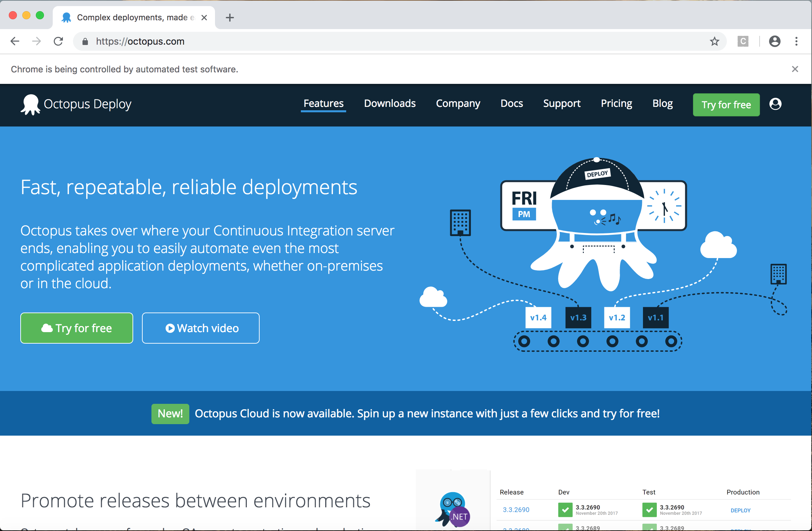View site info via the padlock icon
The image size is (812, 531).
pos(85,41)
